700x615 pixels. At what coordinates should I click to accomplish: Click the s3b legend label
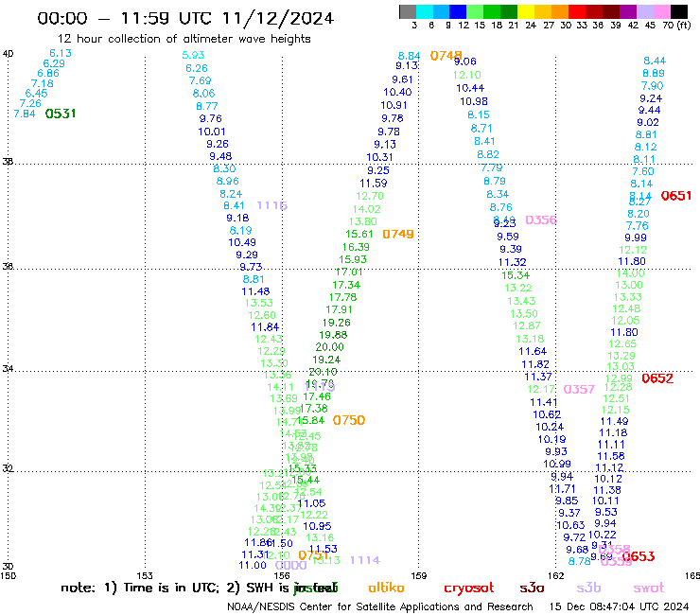588,588
